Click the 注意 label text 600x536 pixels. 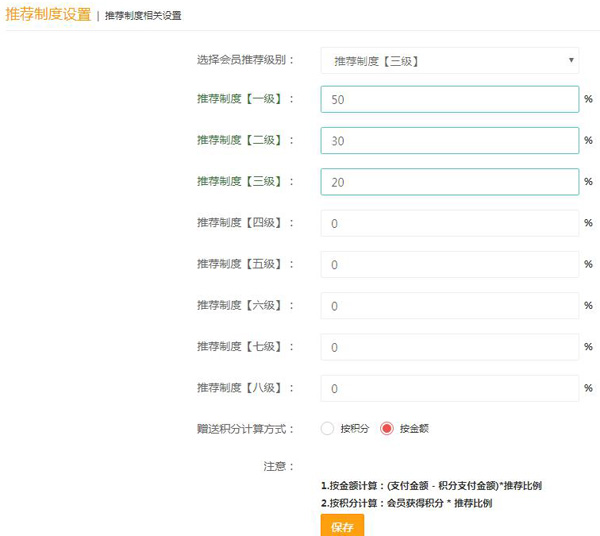(279, 466)
